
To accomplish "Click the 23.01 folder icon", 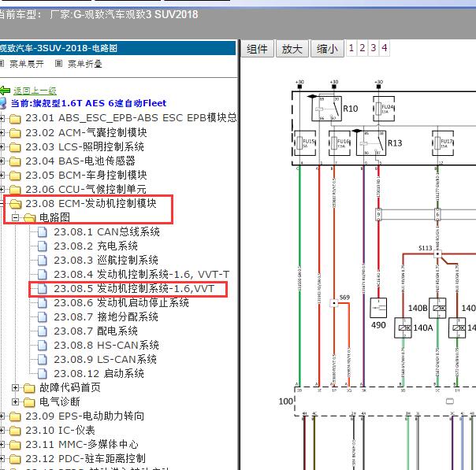I will (15, 119).
